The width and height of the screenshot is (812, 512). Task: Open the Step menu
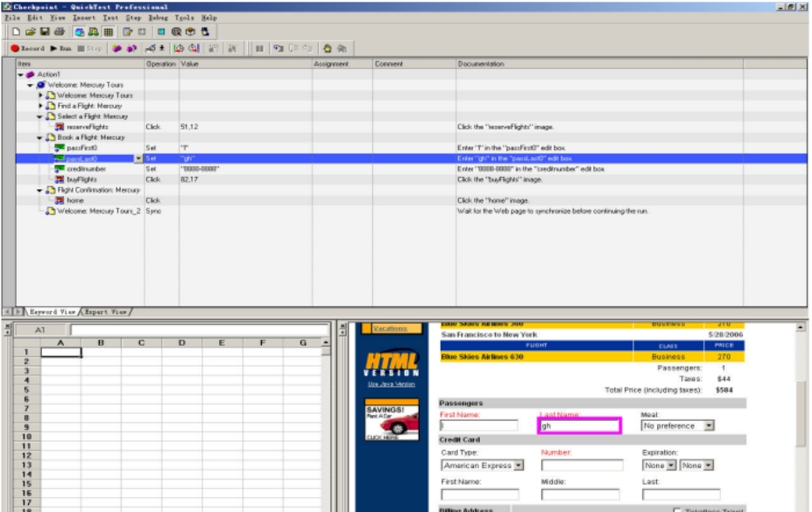point(133,18)
